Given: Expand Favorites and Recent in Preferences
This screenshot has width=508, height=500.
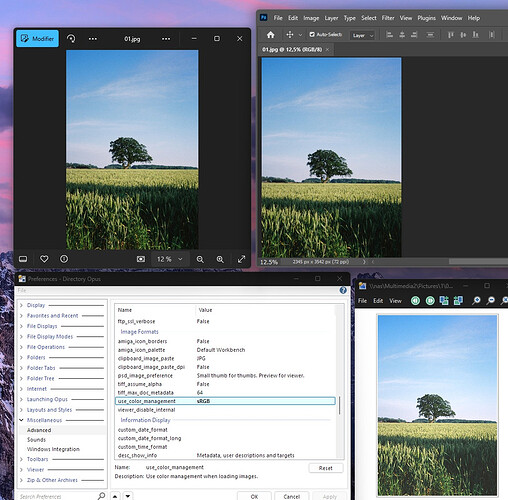Looking at the screenshot, I should coord(21,316).
